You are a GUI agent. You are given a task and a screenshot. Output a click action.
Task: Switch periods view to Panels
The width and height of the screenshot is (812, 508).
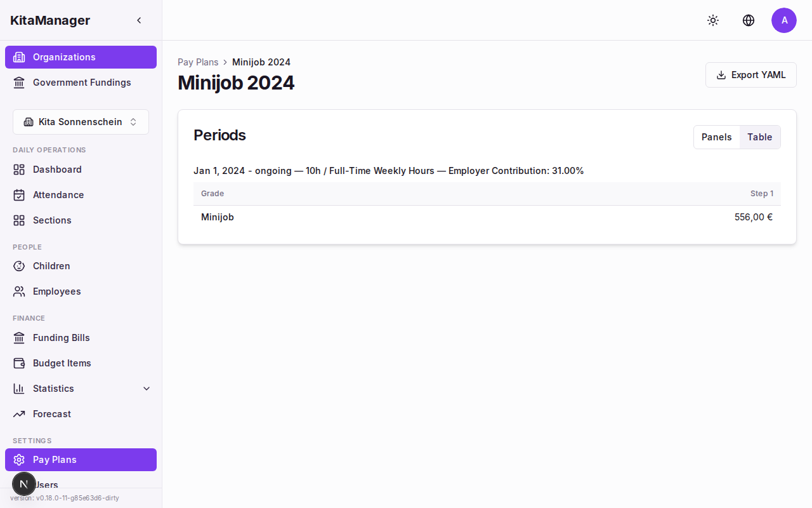click(716, 137)
